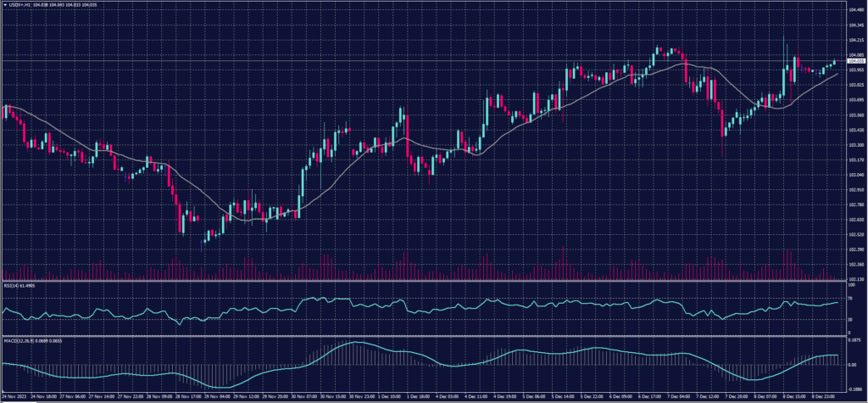Click the 102.130 price scale label
This screenshot has width=868, height=403.
pos(854,279)
